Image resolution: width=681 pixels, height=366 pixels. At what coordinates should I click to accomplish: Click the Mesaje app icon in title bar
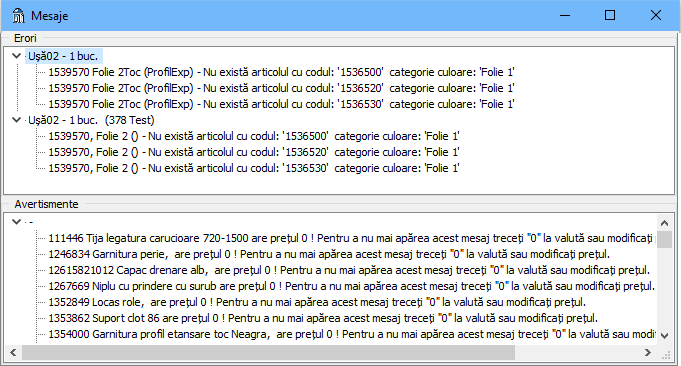tap(19, 16)
